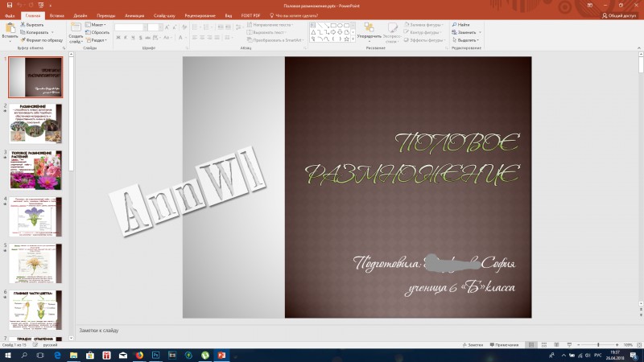644x362 pixels.
Task: Expand Section (Раздел) dropdown
Action: tap(97, 40)
